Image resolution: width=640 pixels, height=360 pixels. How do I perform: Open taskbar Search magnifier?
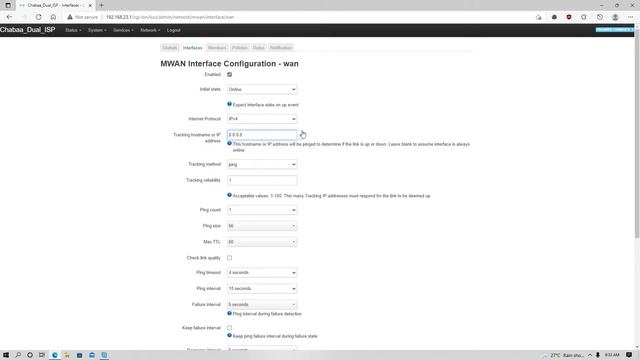click(x=18, y=355)
